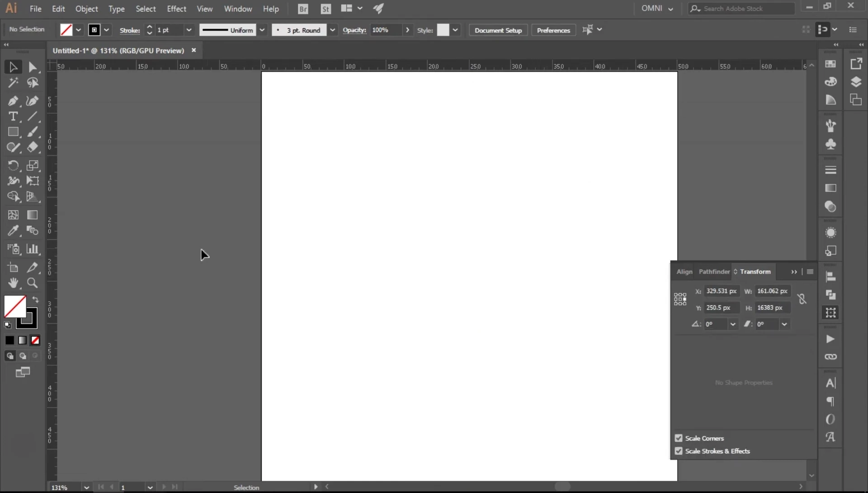Select the Pen tool
Viewport: 868px width, 493px height.
(x=13, y=100)
